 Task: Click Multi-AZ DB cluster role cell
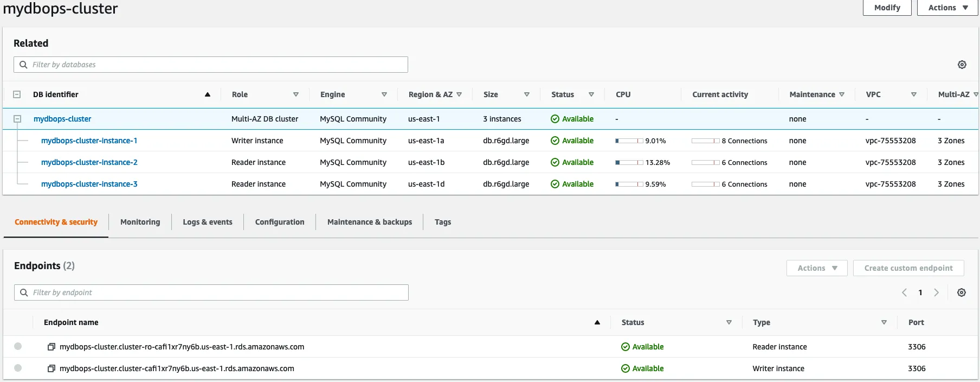265,119
